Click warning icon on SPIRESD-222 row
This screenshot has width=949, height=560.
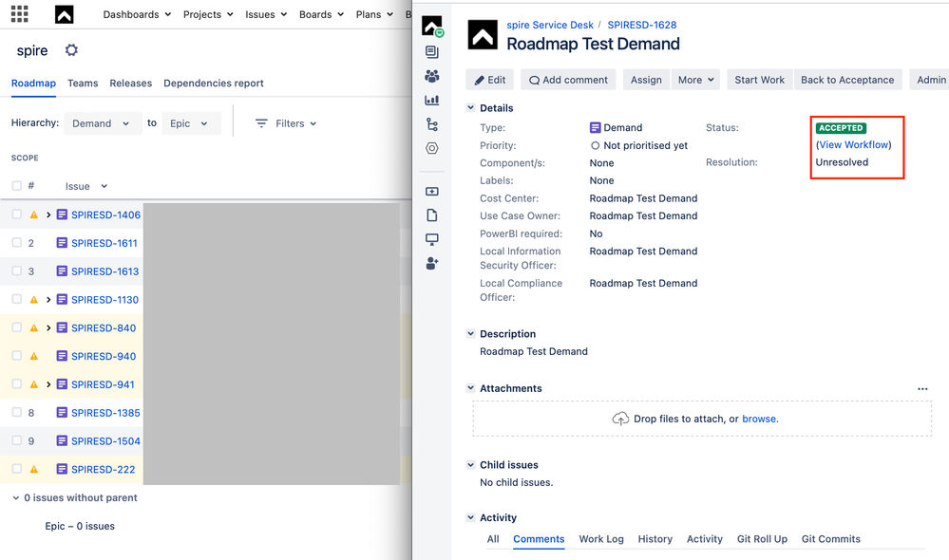(34, 469)
